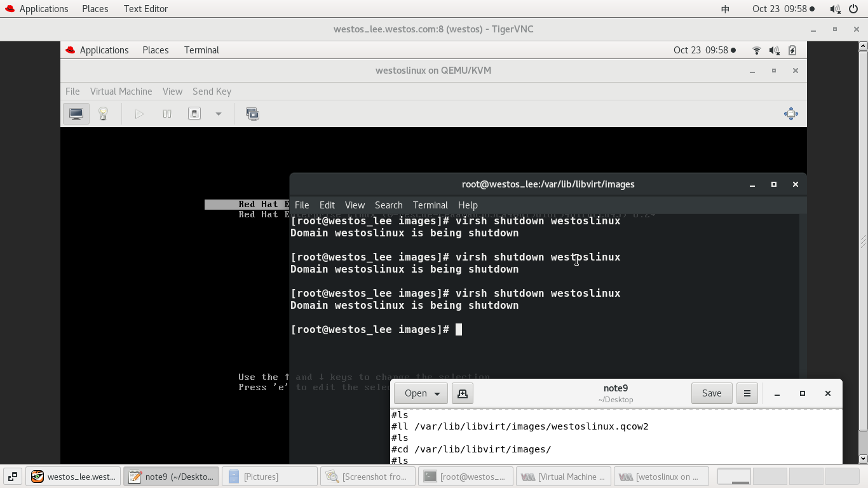Screen dimensions: 868x488
Task: Minimize the westoslinux on QEMU/KVM window
Action: coord(752,71)
